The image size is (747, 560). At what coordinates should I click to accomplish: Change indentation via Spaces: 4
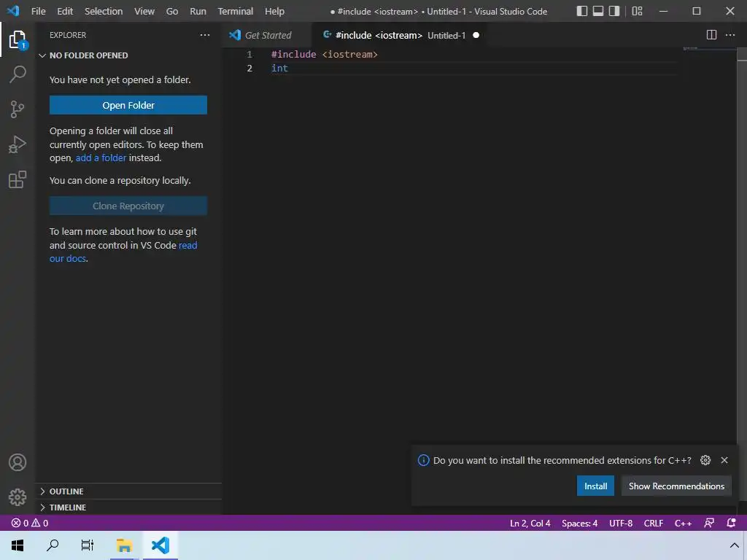click(579, 523)
